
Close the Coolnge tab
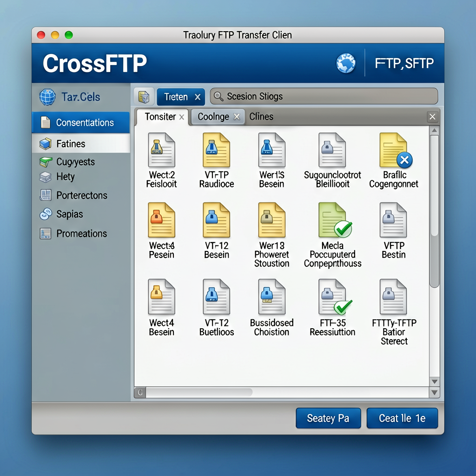pos(237,117)
